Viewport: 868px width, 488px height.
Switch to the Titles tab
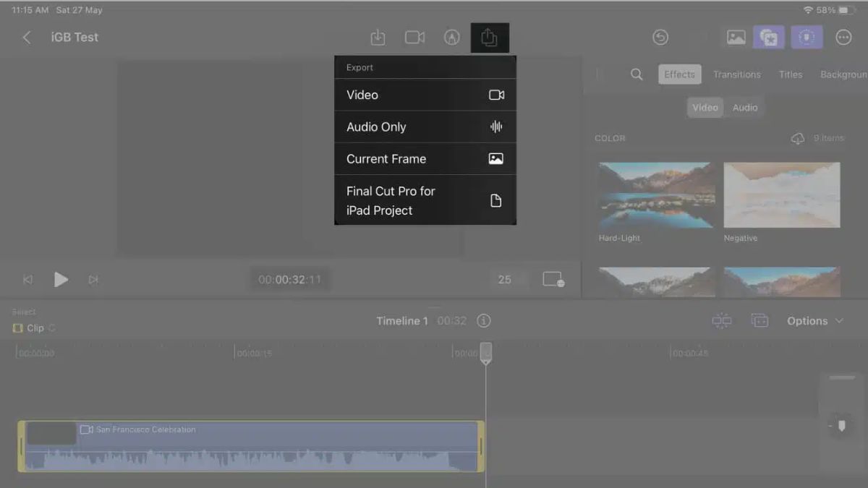pos(791,74)
